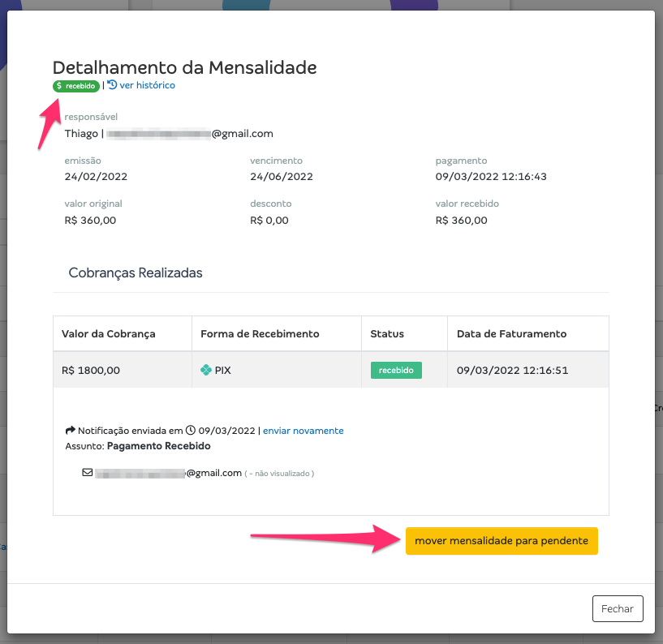Click the history clock icon
The image size is (663, 644).
(112, 85)
